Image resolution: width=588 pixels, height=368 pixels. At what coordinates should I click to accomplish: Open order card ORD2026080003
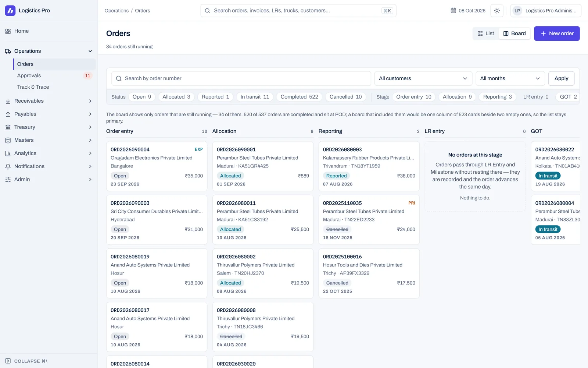click(369, 166)
